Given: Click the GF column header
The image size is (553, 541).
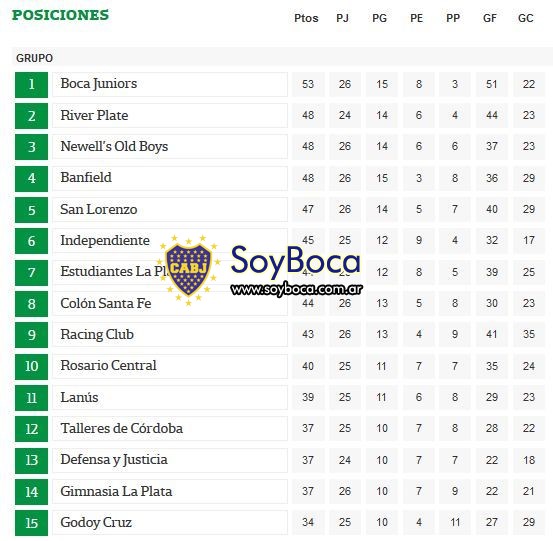Looking at the screenshot, I should (x=490, y=18).
